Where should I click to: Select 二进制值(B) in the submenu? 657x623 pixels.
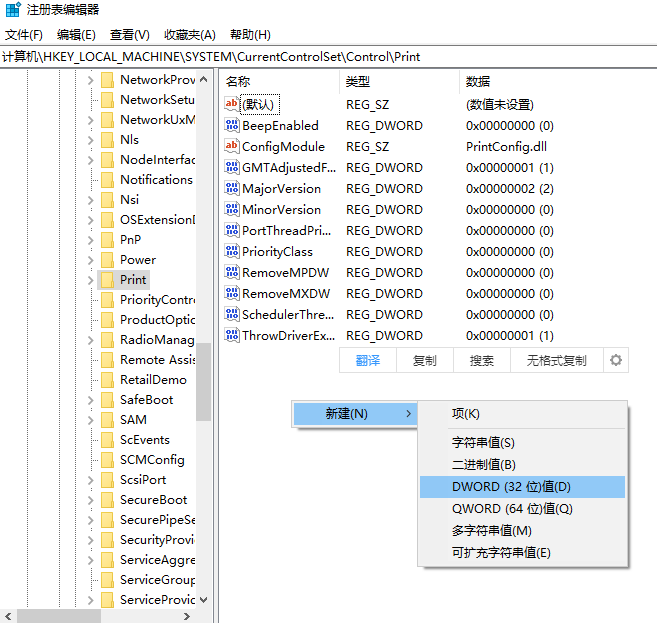(522, 465)
